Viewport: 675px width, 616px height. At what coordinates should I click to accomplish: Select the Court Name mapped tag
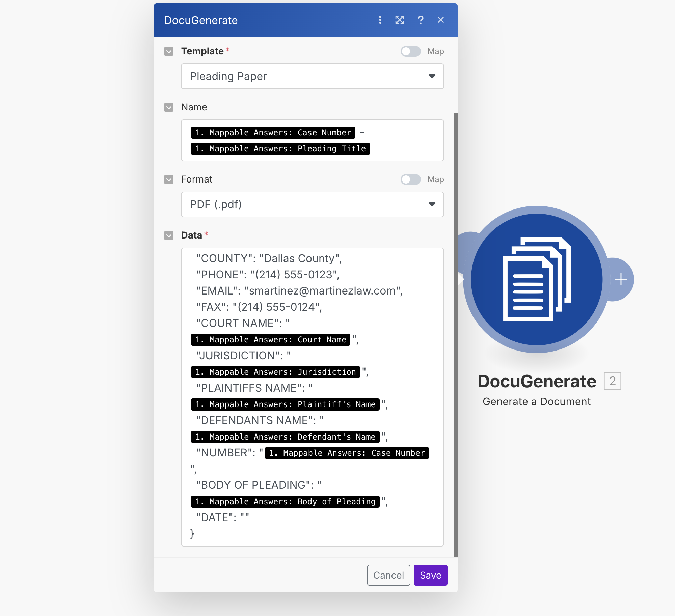point(270,340)
